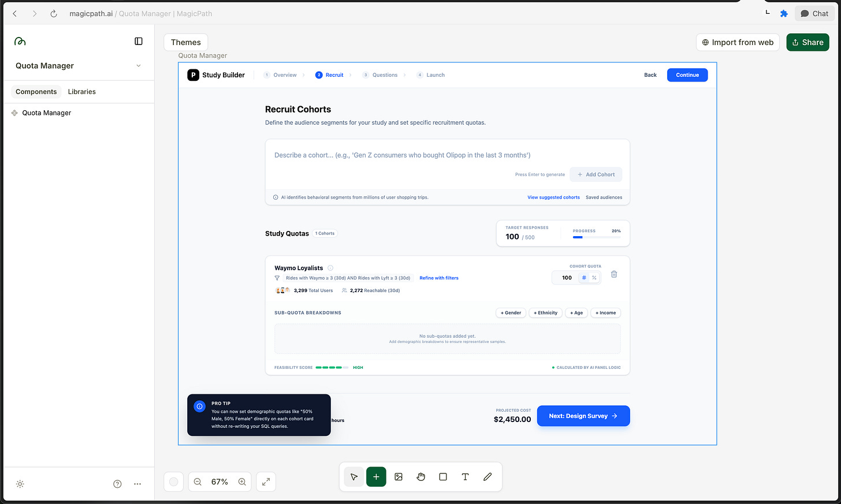841x504 pixels.
Task: Click the filter funnel icon on cohort
Action: point(277,278)
